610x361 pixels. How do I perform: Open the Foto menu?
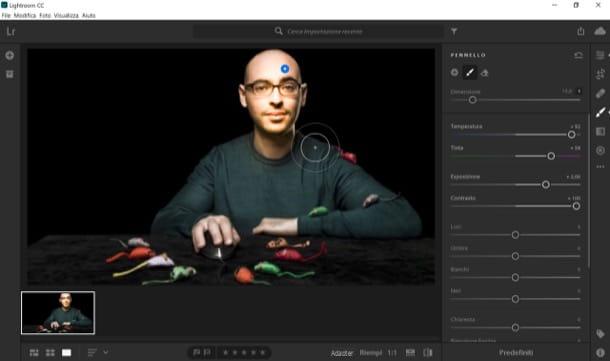(x=45, y=15)
